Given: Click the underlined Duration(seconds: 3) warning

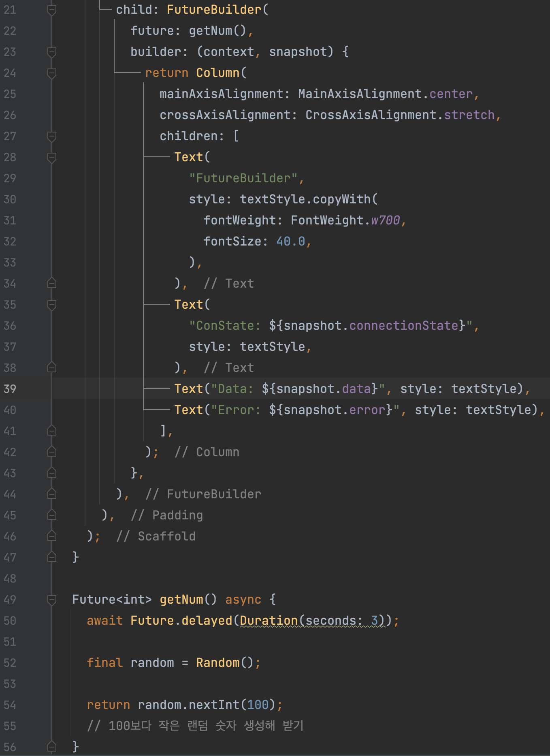Looking at the screenshot, I should (313, 621).
